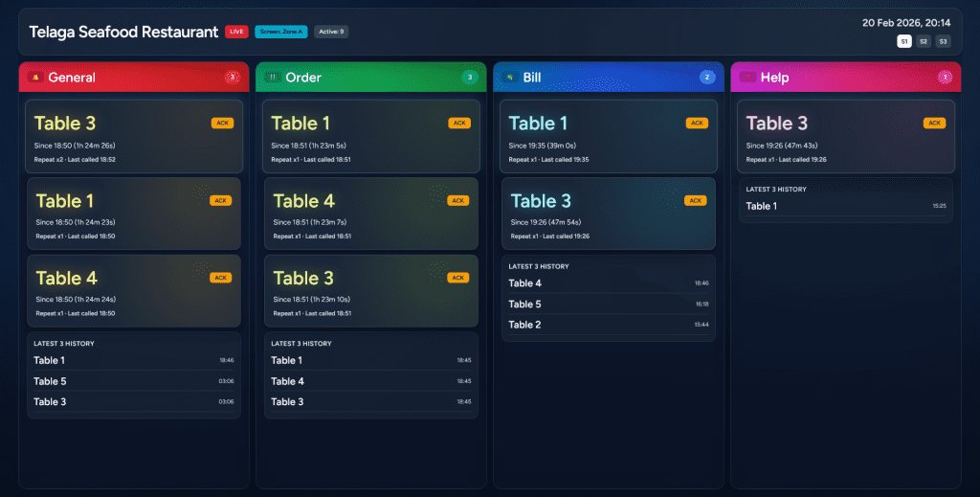980x497 pixels.
Task: Click Help column count badge
Action: [945, 78]
